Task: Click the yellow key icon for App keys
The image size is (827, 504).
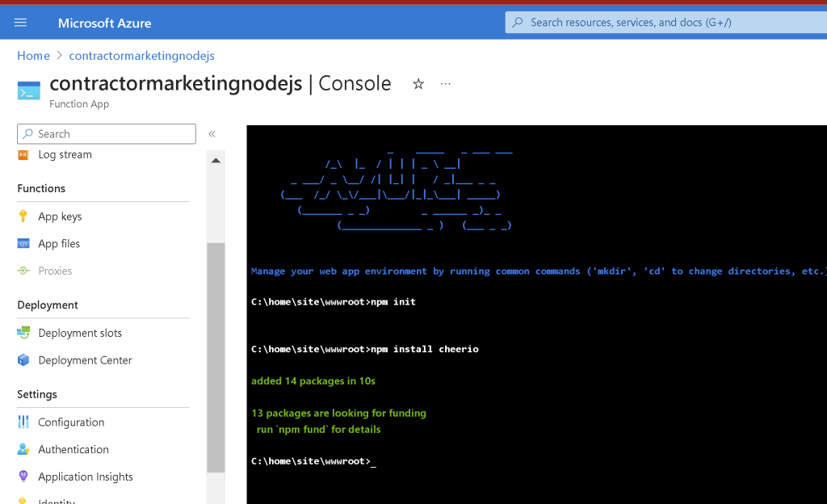Action: [23, 216]
